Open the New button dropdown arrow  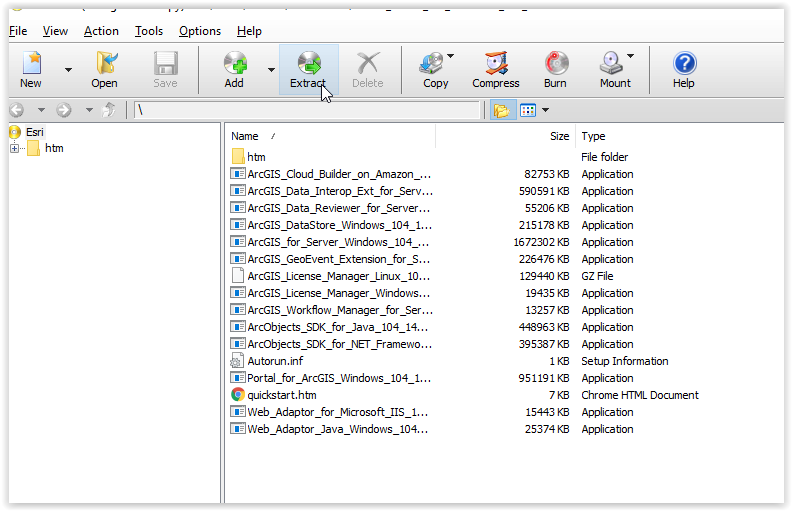68,70
